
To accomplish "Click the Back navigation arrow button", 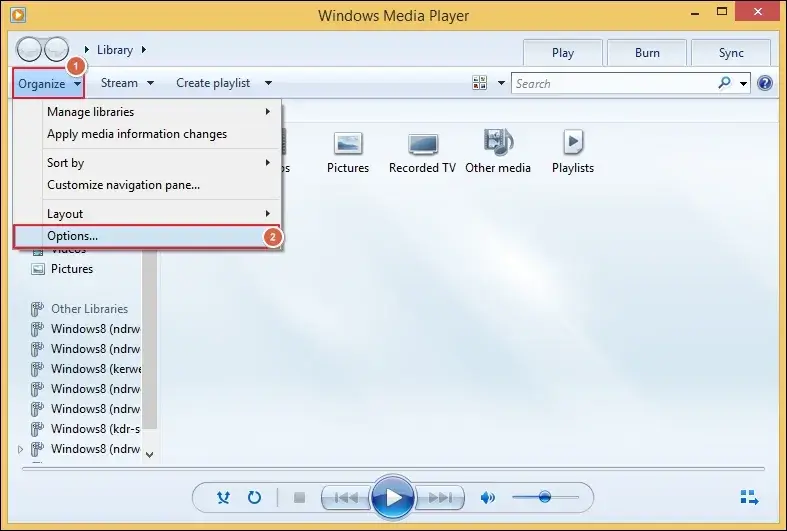I will [29, 49].
